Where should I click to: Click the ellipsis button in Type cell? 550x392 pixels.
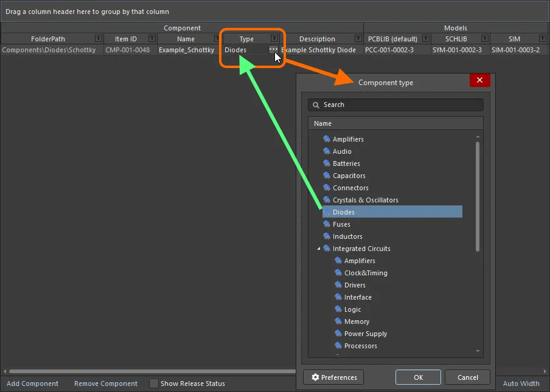[x=273, y=50]
